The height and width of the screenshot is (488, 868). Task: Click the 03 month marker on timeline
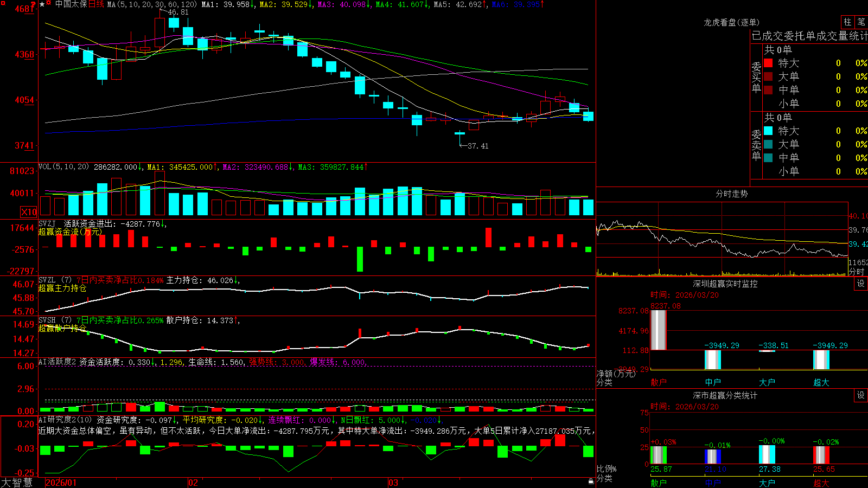click(x=393, y=483)
